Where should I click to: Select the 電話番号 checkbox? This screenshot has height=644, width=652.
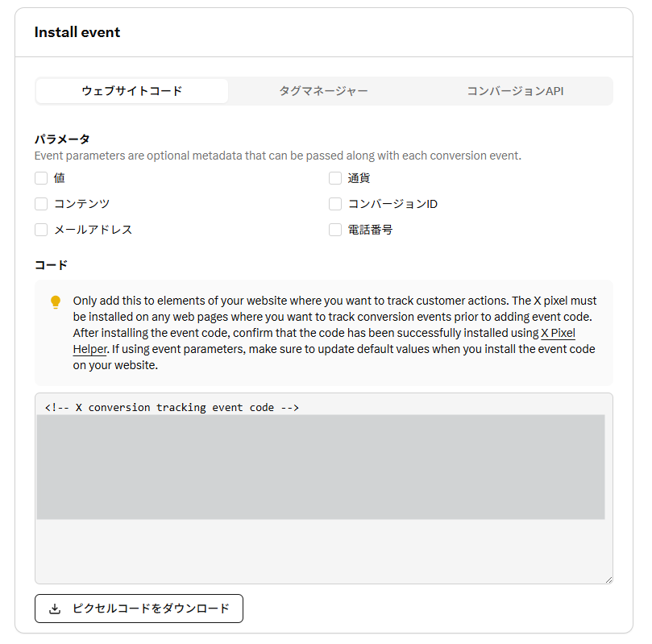coord(335,230)
